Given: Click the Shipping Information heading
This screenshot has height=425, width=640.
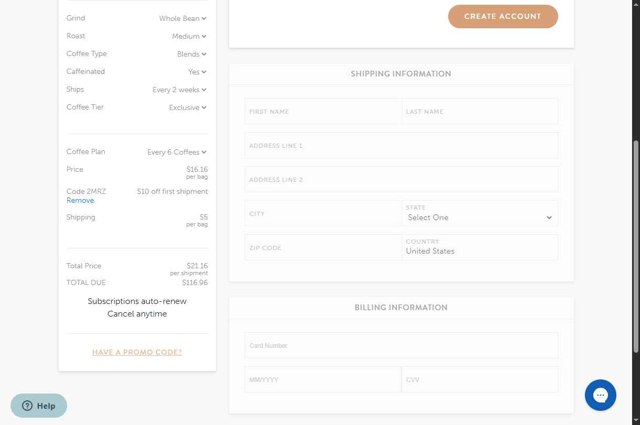Looking at the screenshot, I should tap(401, 74).
